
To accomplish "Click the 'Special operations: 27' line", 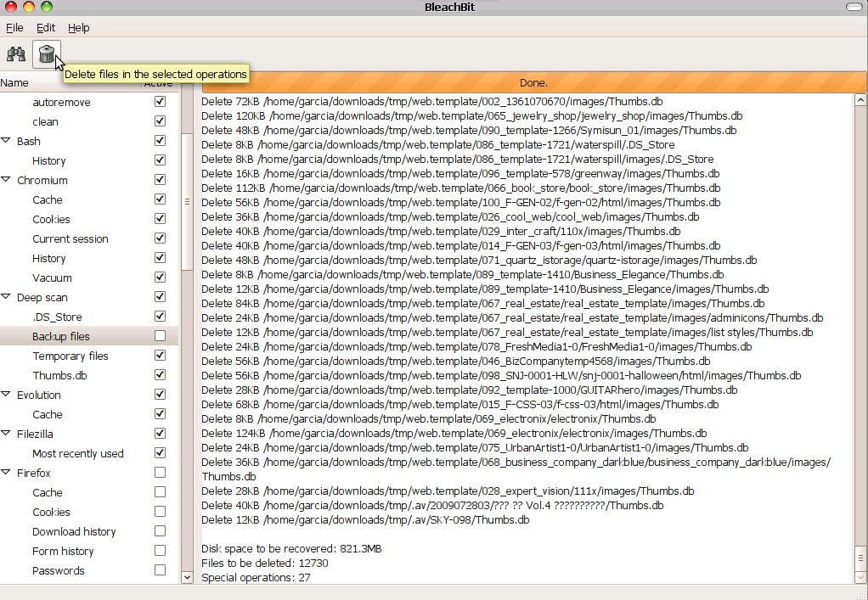I will (x=256, y=577).
